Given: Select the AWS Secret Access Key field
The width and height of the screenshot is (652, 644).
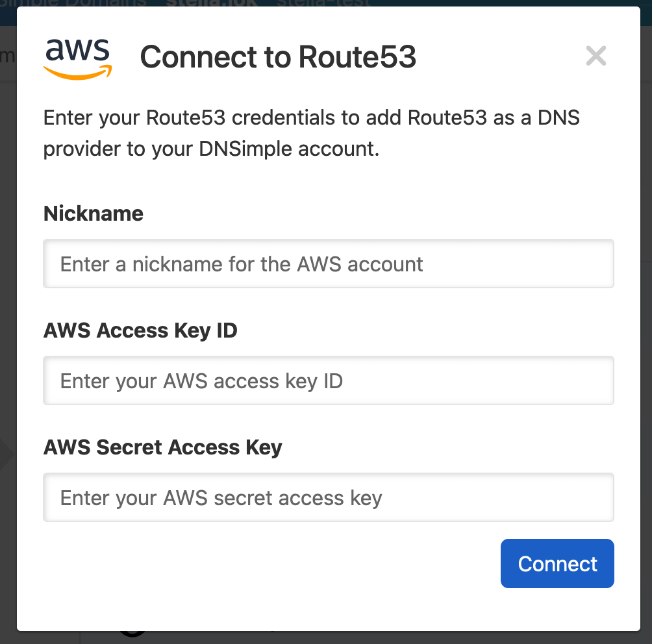Looking at the screenshot, I should [328, 497].
